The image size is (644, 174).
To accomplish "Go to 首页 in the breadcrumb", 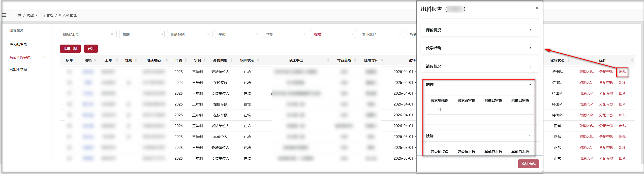I will point(18,15).
